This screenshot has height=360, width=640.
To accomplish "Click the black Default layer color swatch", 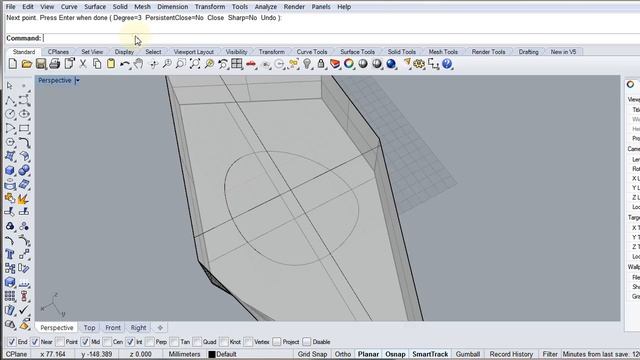I will click(x=212, y=354).
